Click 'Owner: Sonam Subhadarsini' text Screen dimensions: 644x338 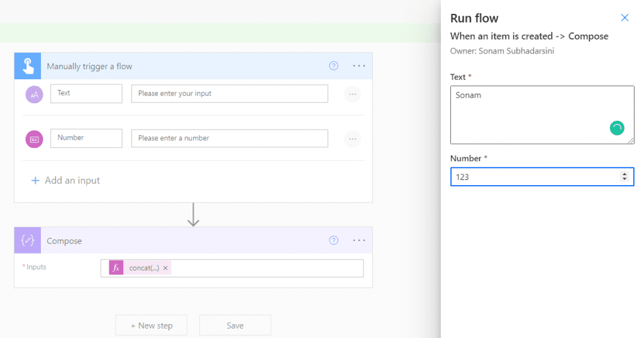click(502, 51)
